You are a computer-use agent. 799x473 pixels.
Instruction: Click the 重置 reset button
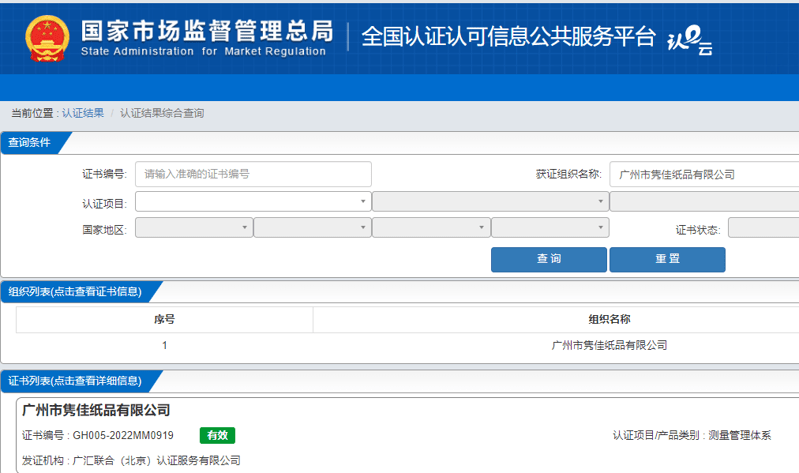click(668, 259)
